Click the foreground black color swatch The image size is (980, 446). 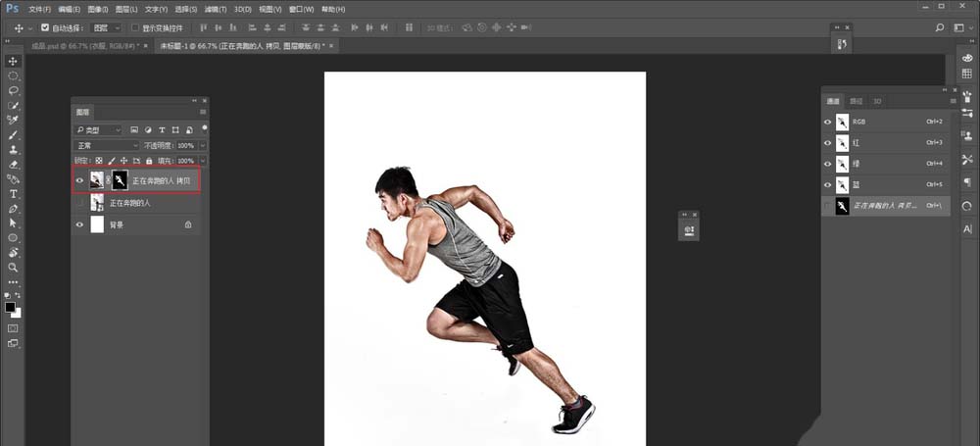pyautogui.click(x=11, y=307)
